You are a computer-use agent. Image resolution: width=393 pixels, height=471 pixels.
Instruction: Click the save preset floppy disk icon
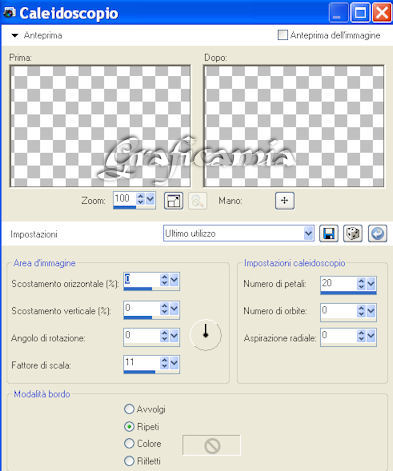[329, 233]
